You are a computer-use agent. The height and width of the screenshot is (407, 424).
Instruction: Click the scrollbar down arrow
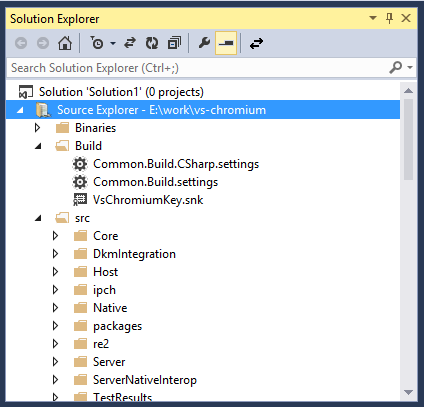pos(408,392)
